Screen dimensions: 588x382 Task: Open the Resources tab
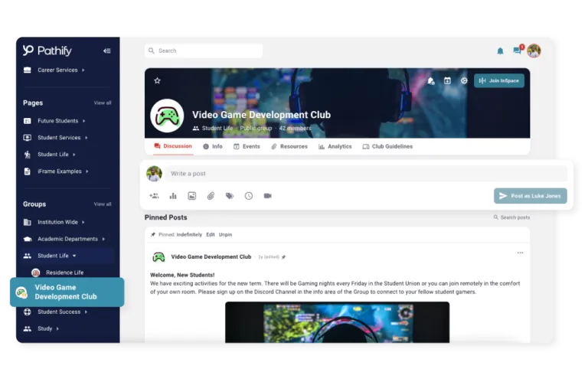click(x=289, y=146)
